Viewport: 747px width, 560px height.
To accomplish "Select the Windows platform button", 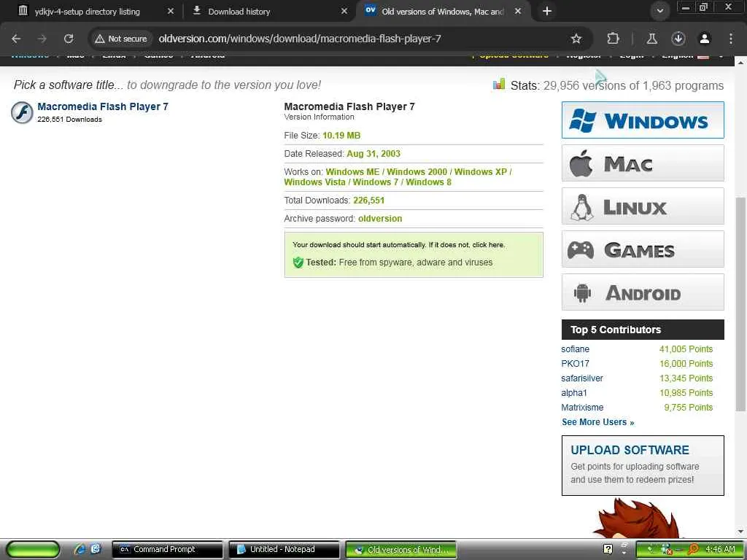I will 643,120.
